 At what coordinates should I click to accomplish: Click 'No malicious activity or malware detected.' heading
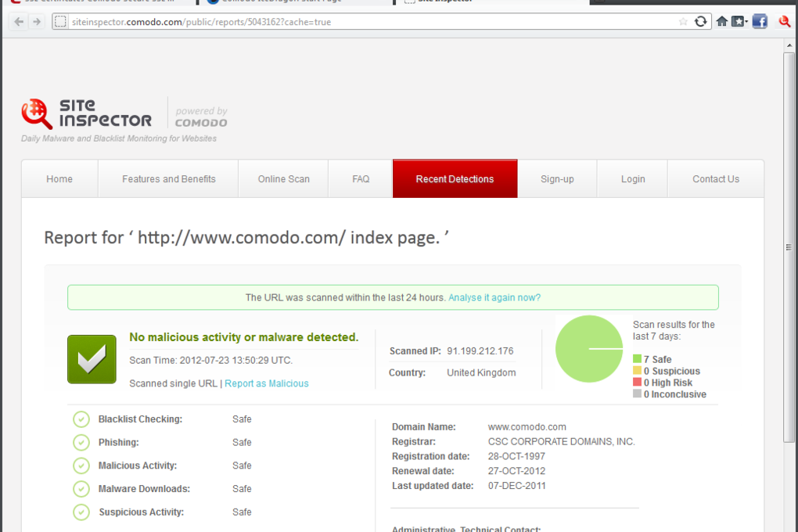click(x=244, y=337)
